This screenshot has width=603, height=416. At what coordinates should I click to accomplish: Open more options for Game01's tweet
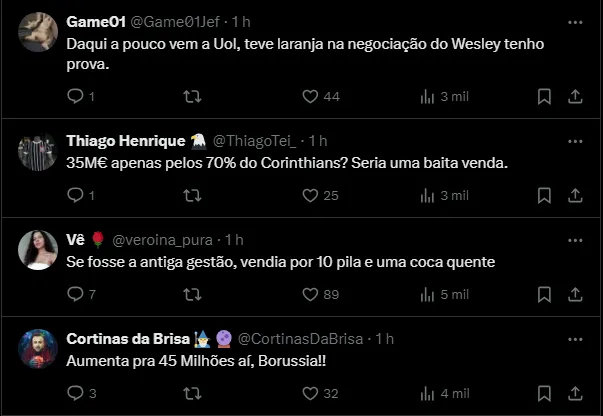575,22
